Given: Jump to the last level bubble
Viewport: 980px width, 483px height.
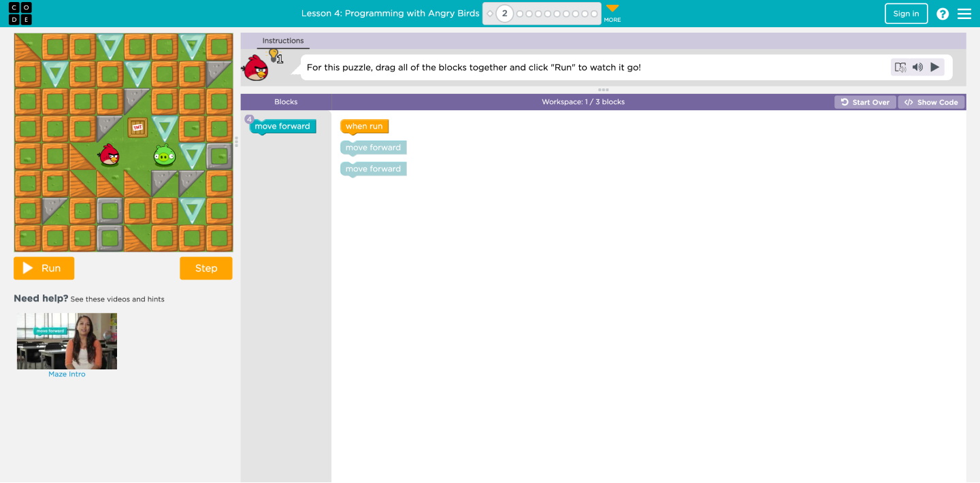Looking at the screenshot, I should [x=594, y=14].
